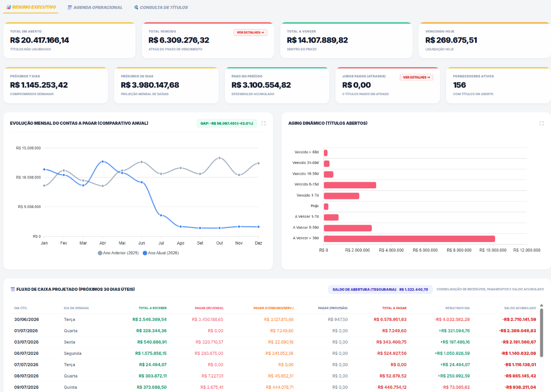Click the Hoje bar in aging chart

tap(326, 206)
